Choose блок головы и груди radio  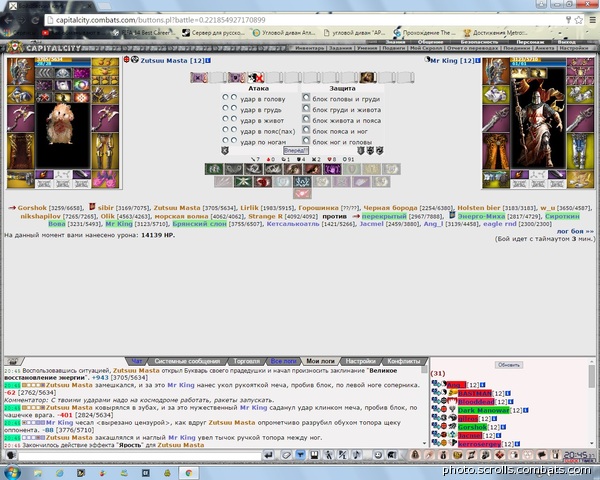306,98
